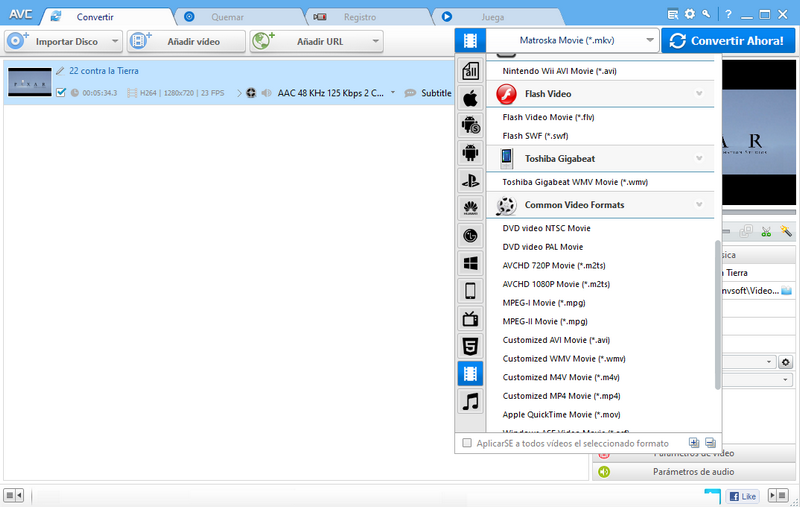Switch to the Convertir tab
Image resolution: width=800 pixels, height=507 pixels.
pos(107,17)
